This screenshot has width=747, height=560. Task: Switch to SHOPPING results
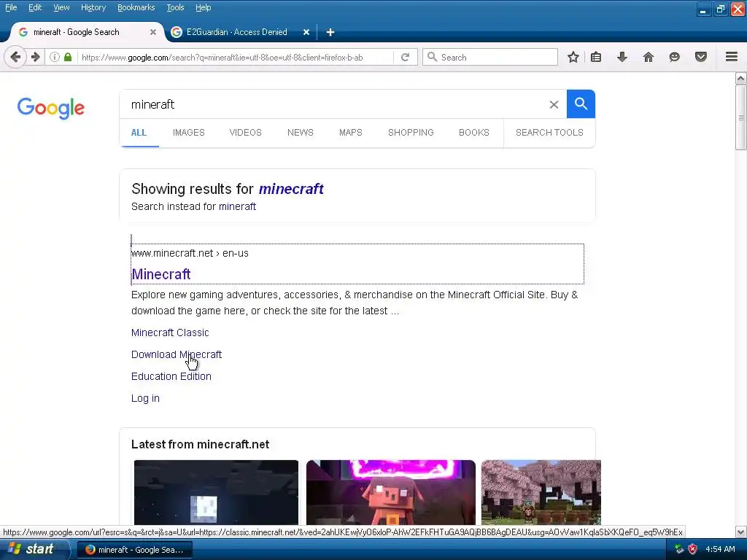point(411,133)
